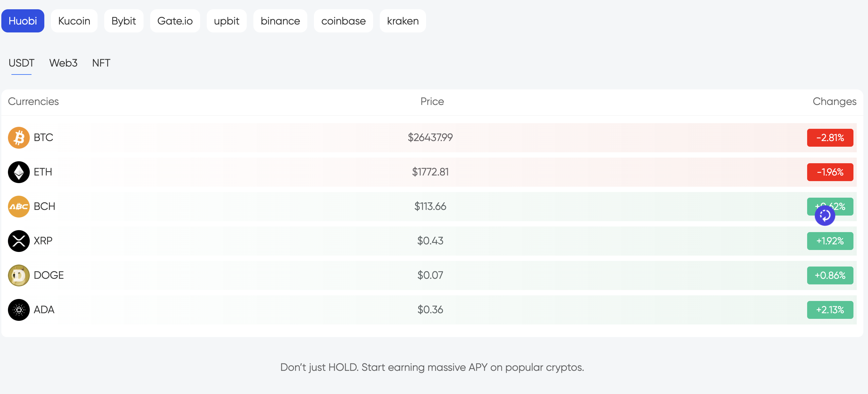
Task: Click the BTC price $26437.99
Action: coord(430,138)
